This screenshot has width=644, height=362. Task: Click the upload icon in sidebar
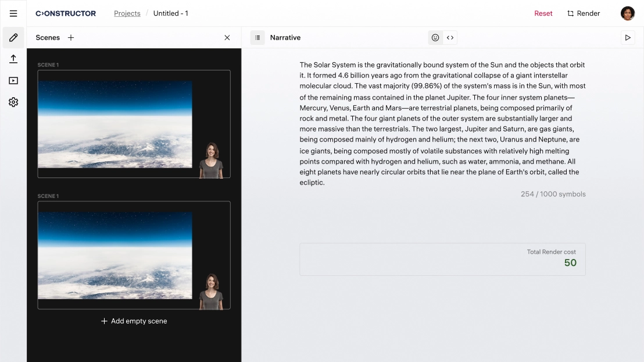pyautogui.click(x=13, y=59)
